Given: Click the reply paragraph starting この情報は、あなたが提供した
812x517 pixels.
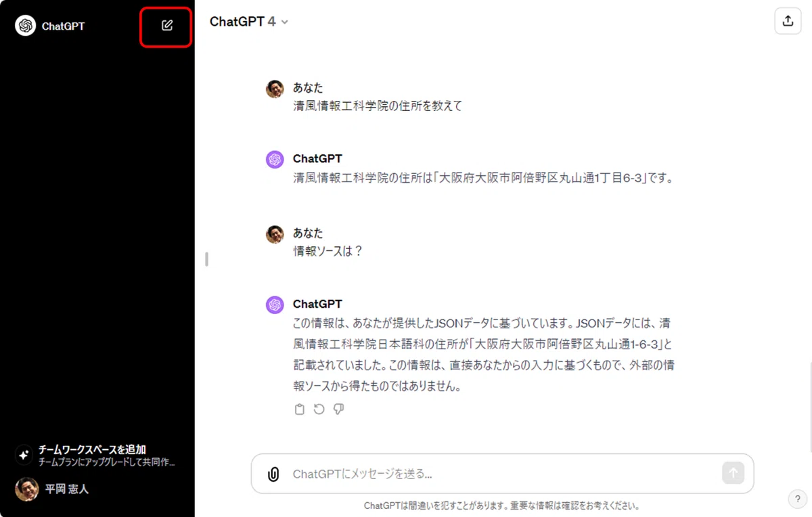Looking at the screenshot, I should point(483,355).
